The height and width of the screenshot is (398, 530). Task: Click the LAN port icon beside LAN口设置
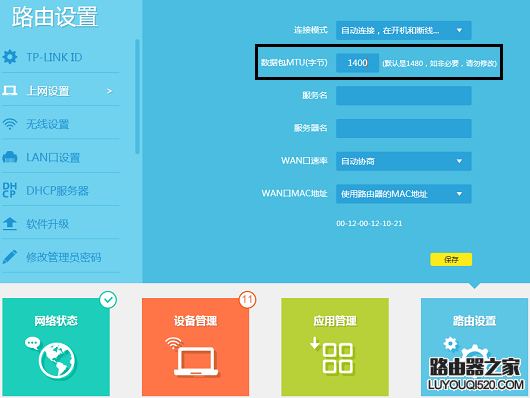10,157
